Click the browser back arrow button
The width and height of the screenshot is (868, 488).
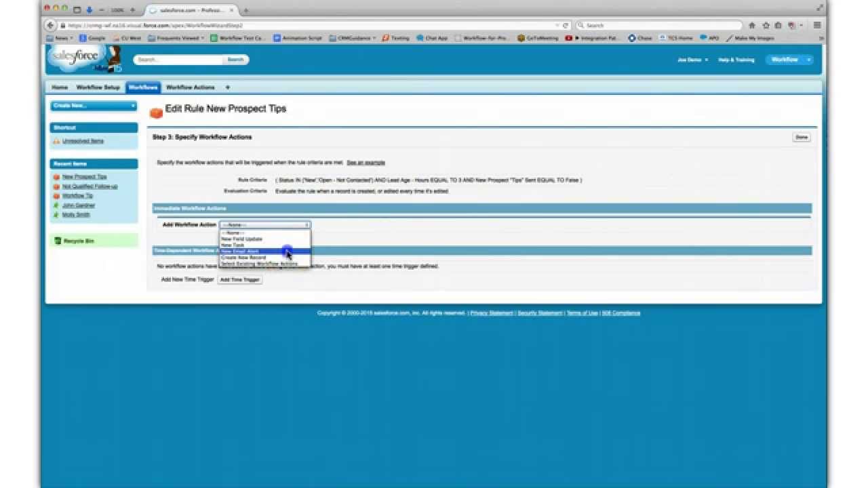click(x=50, y=25)
